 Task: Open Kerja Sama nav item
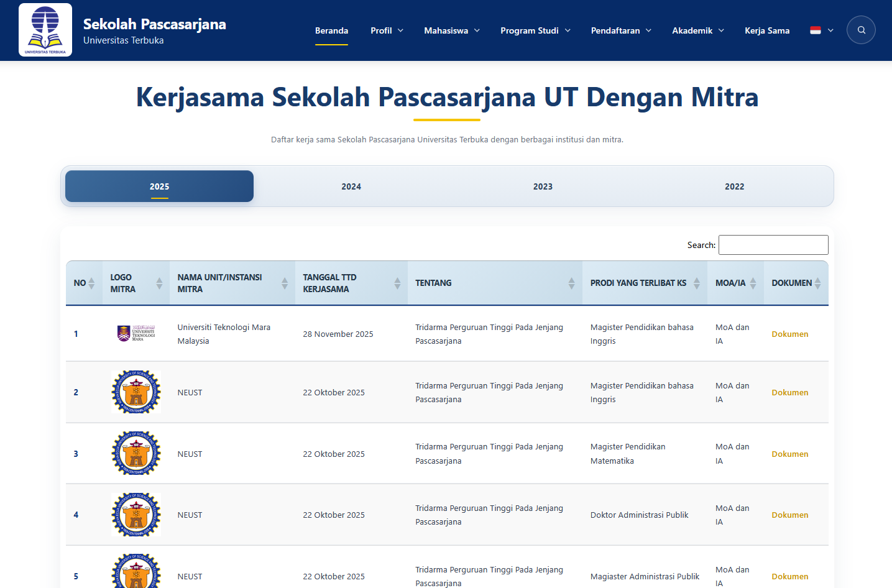click(x=767, y=30)
